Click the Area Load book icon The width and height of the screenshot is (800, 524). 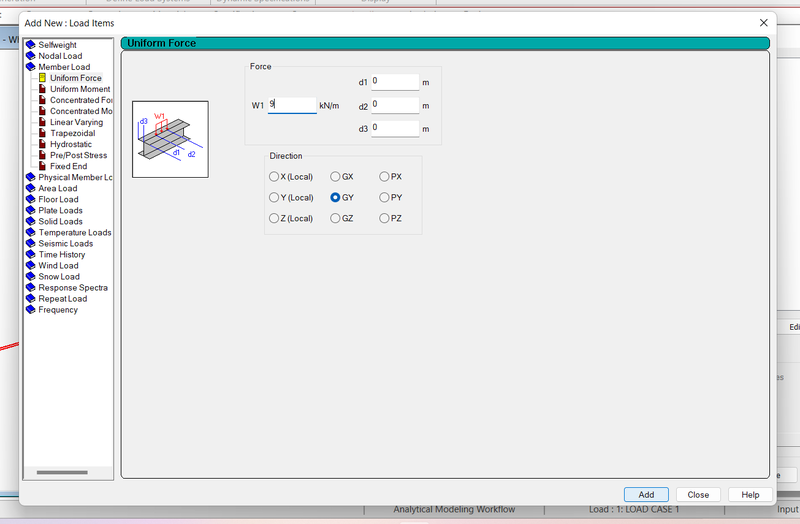[x=31, y=189]
